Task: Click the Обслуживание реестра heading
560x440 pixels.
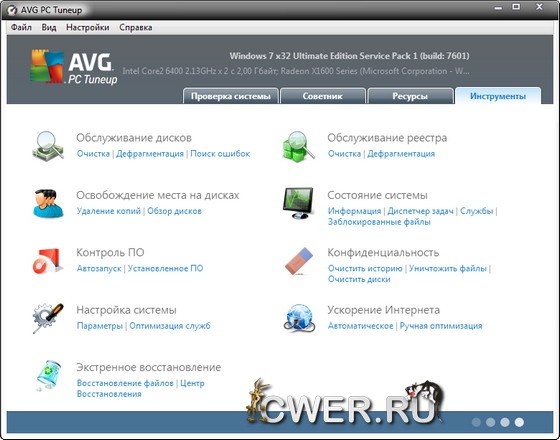Action: click(387, 138)
